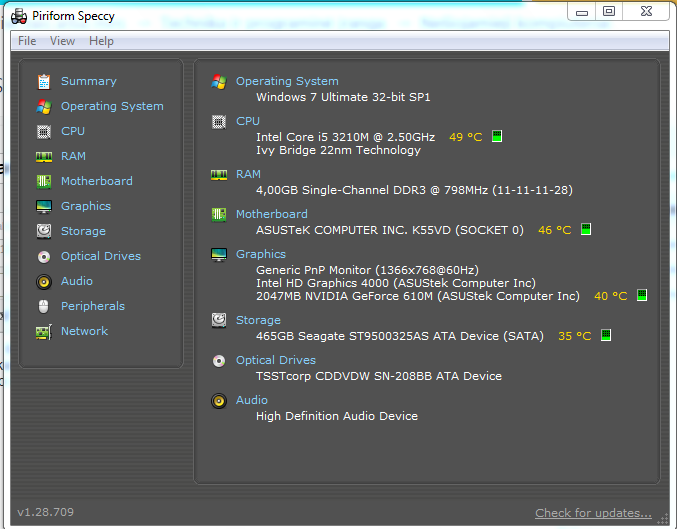The image size is (677, 529).
Task: Click the 35 °C storage temperature value
Action: (x=575, y=336)
